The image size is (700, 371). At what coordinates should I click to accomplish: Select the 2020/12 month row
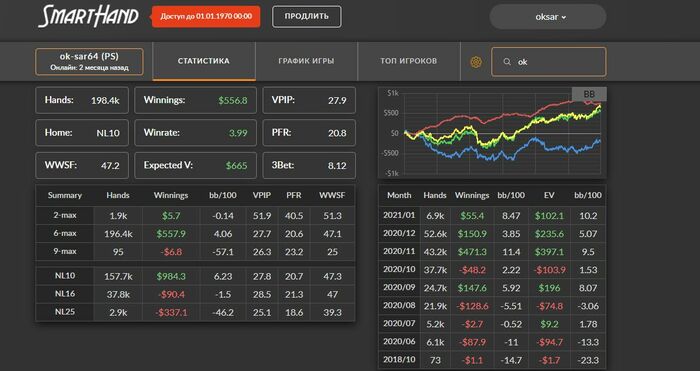[x=492, y=233]
